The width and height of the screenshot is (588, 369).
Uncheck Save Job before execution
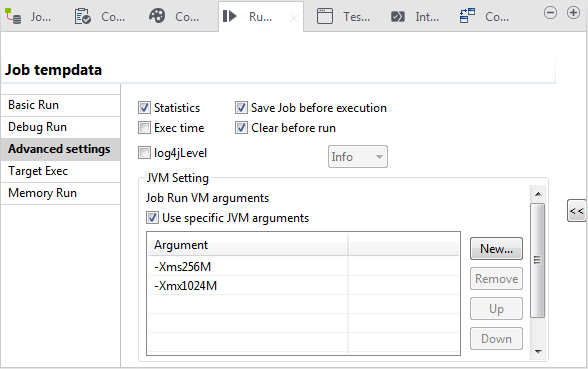(x=241, y=108)
